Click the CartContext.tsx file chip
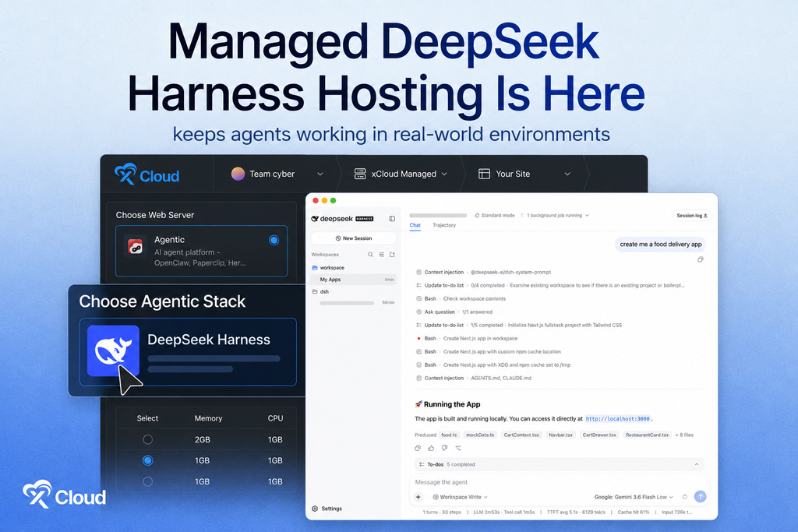Screen dimensions: 798x532 click(521, 435)
